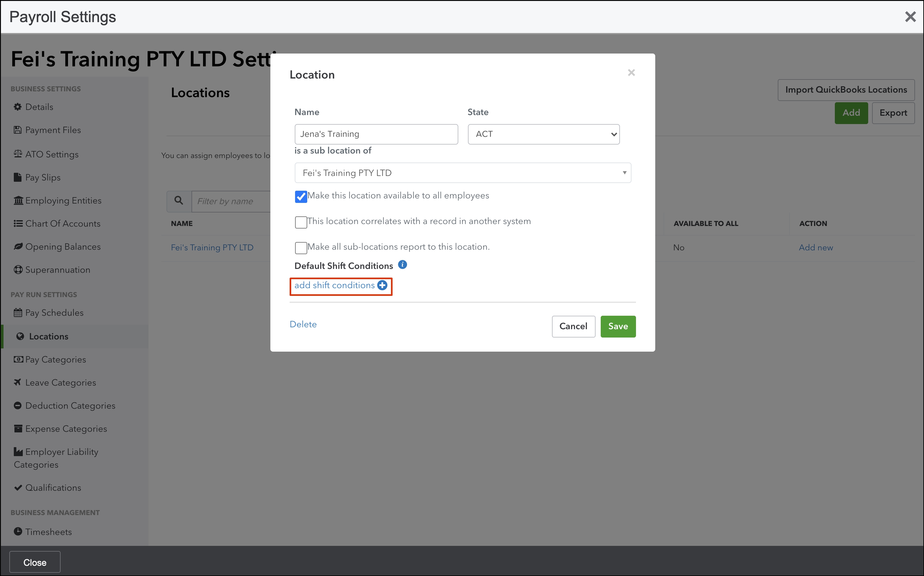
Task: Open Superannuation settings in the sidebar
Action: click(x=57, y=270)
